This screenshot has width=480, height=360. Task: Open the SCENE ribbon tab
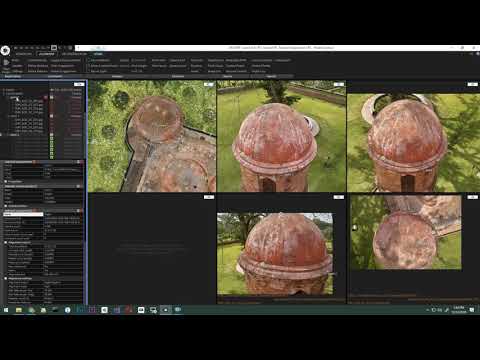click(98, 54)
